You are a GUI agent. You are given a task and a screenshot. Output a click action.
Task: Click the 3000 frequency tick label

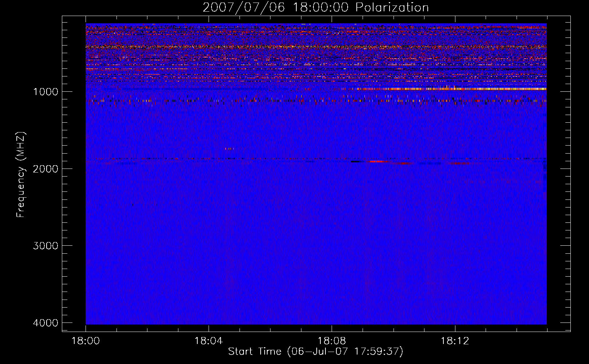pyautogui.click(x=46, y=246)
